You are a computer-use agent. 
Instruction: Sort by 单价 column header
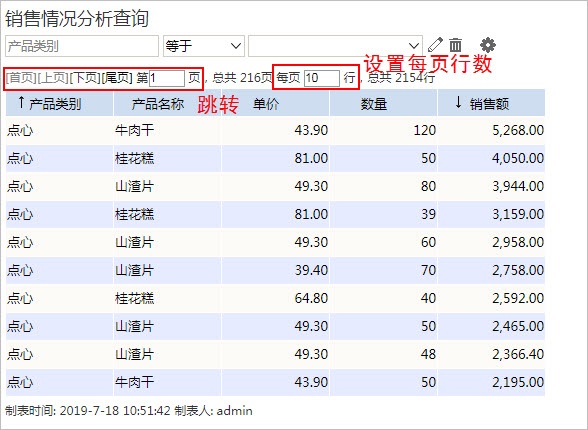(x=266, y=104)
